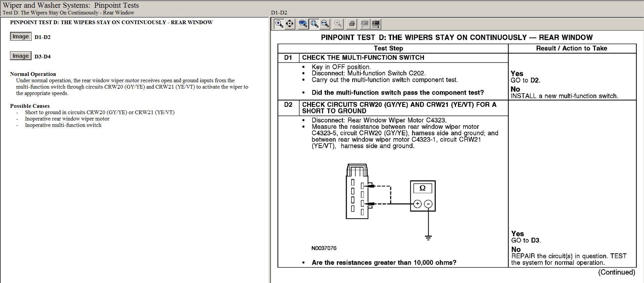The image size is (644, 283).
Task: Open the D1-D2 Image button
Action: click(x=20, y=36)
